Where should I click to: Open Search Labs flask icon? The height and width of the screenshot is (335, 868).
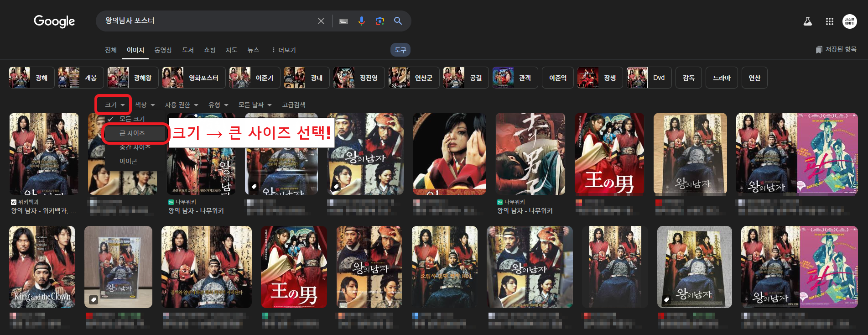(x=808, y=21)
